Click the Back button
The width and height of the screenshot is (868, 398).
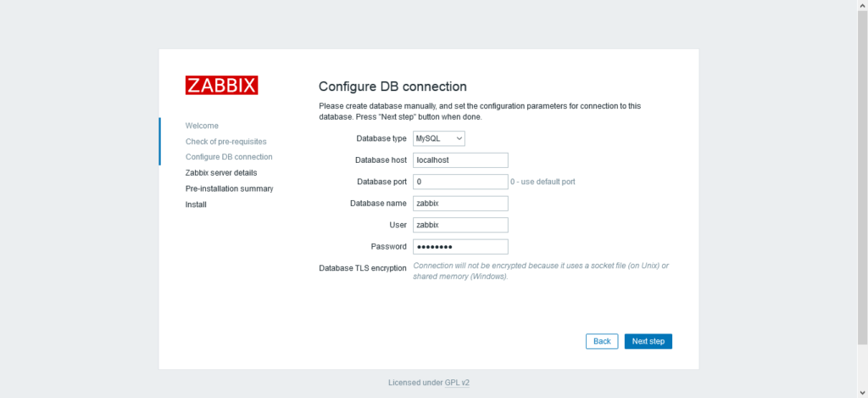tap(602, 341)
